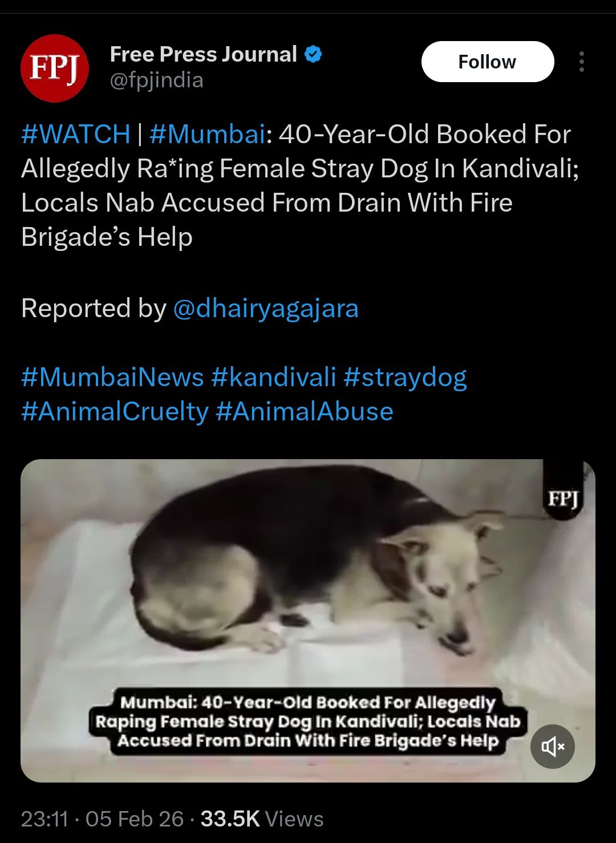Open the #kandivali hashtag

pos(274,378)
